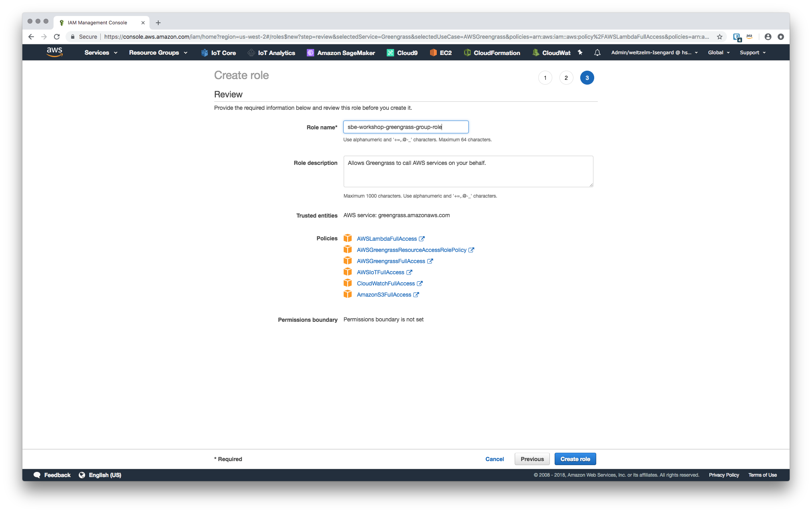
Task: Click the Amazon extension icon
Action: click(749, 37)
